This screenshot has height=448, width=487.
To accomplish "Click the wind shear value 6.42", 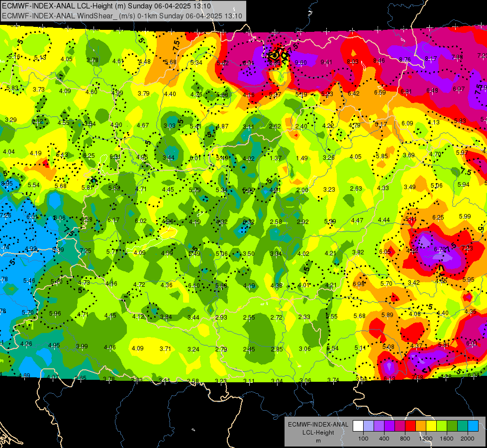I will (354, 93).
